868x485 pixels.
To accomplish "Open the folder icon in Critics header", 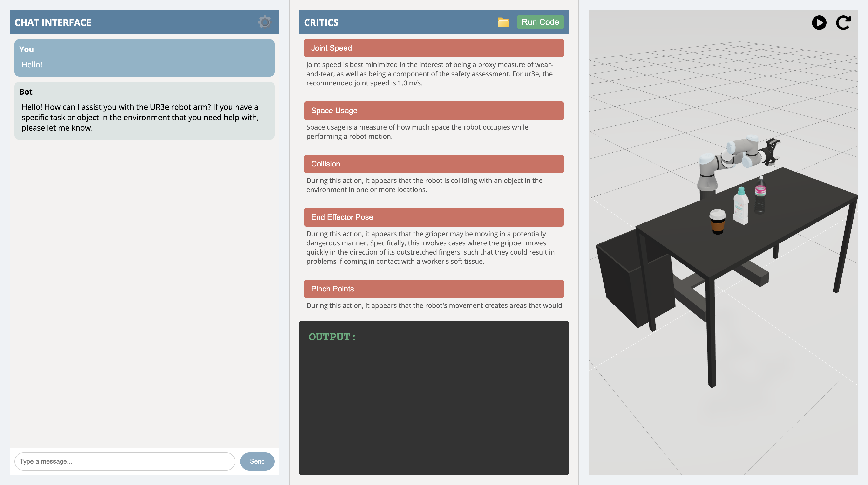I will (x=503, y=22).
